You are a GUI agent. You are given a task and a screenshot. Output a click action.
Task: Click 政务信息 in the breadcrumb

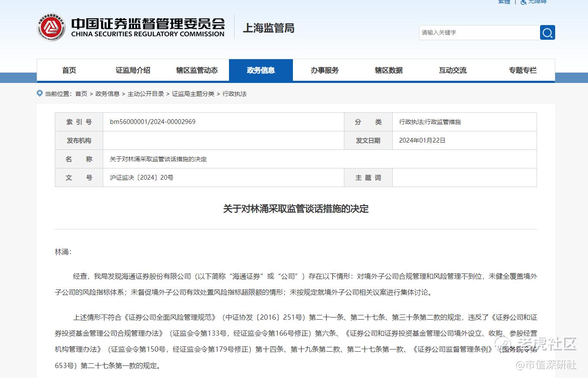pos(108,94)
